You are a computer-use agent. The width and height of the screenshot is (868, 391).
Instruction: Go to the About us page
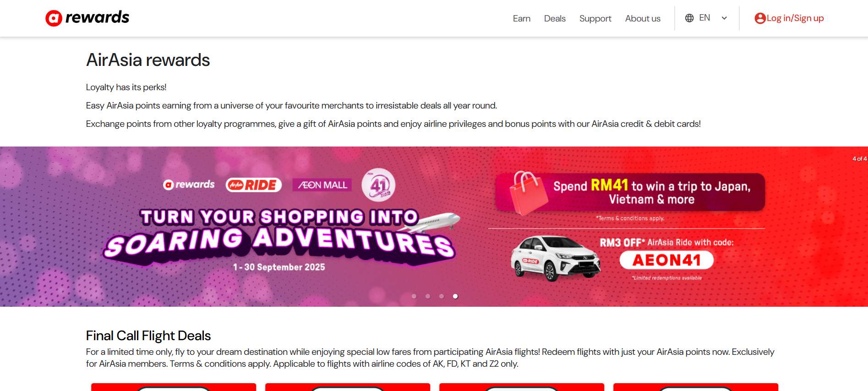[x=643, y=18]
